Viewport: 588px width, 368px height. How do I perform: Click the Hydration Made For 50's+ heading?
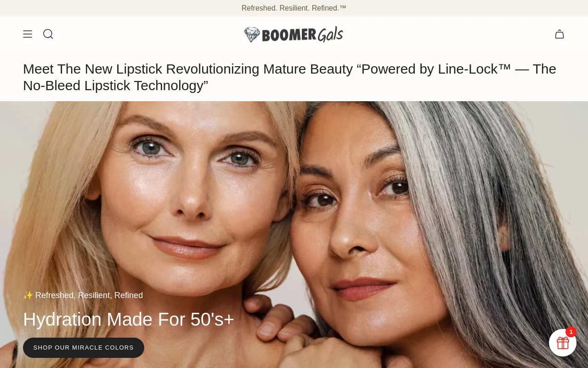[x=129, y=319]
